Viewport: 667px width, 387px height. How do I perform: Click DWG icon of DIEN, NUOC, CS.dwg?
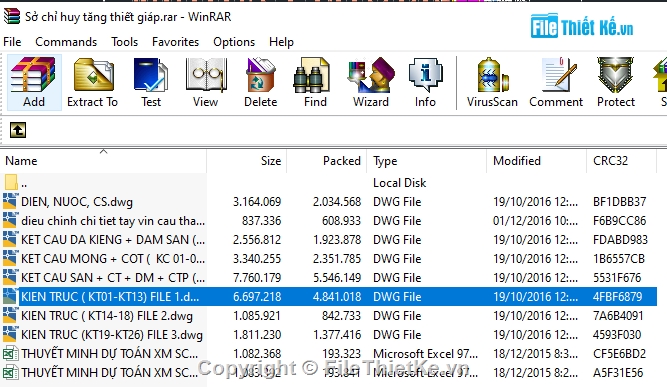pos(10,201)
